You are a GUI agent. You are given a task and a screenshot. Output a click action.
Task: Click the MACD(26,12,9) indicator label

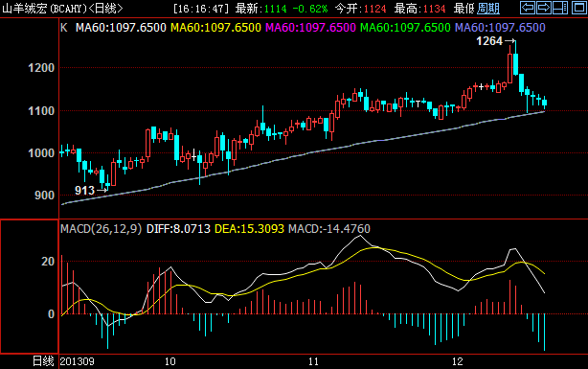[102, 229]
